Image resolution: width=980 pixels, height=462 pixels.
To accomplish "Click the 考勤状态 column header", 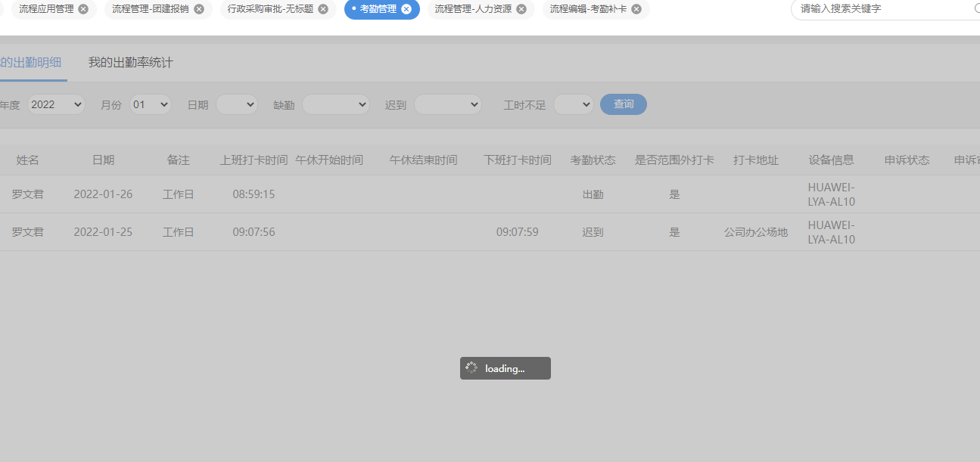I will [x=593, y=160].
